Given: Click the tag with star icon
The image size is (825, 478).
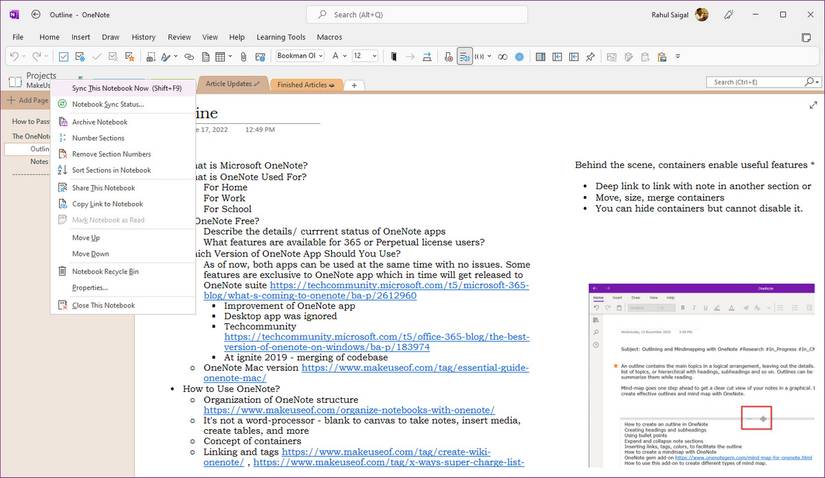Looking at the screenshot, I should click(x=129, y=56).
